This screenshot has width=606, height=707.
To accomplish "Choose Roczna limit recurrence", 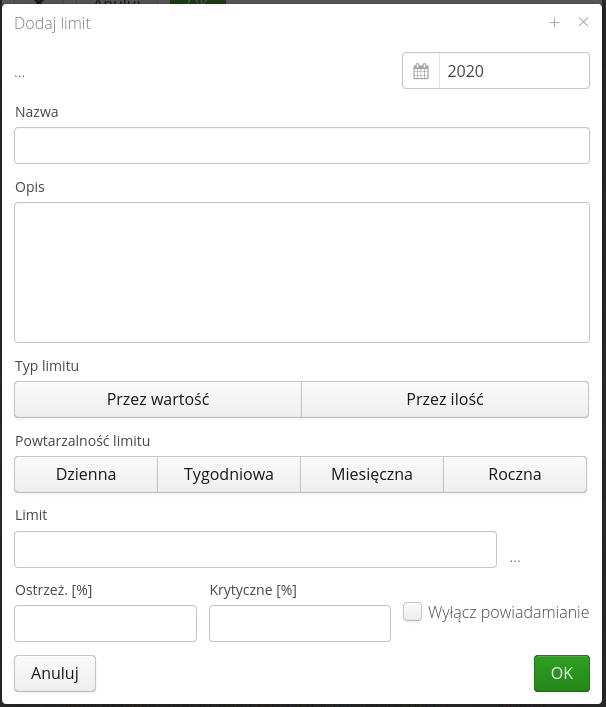I will 515,474.
